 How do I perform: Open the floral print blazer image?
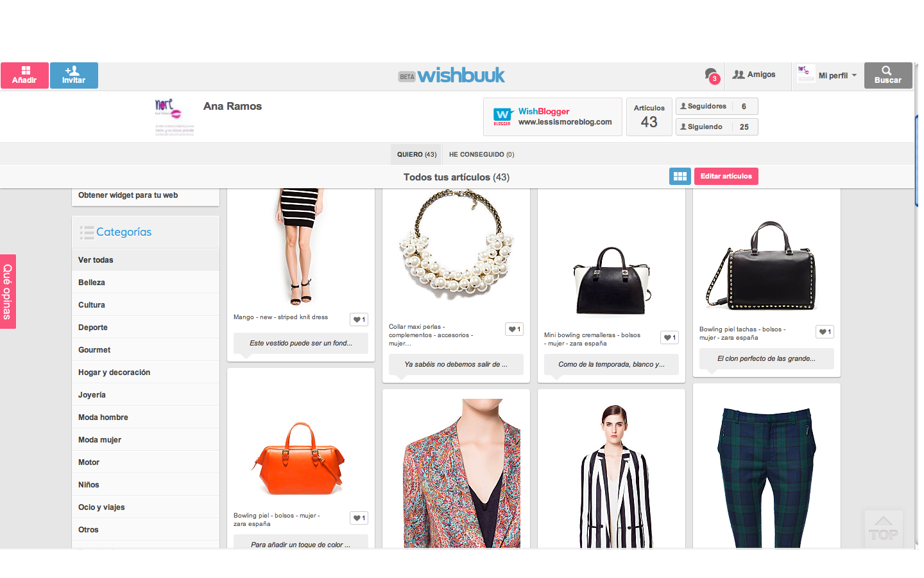(x=462, y=473)
